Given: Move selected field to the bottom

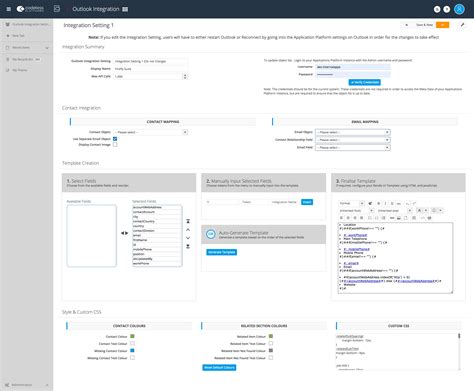Looking at the screenshot, I should coord(188,246).
